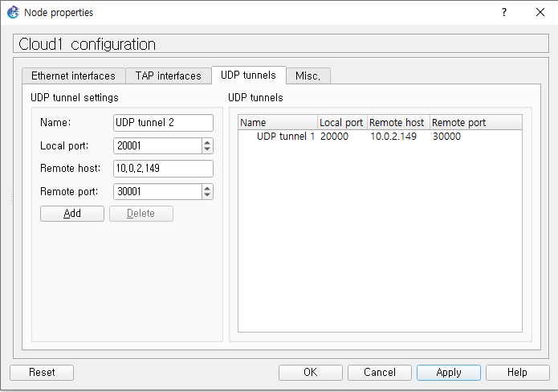Click the GNS3 icon in the title bar

(13, 13)
